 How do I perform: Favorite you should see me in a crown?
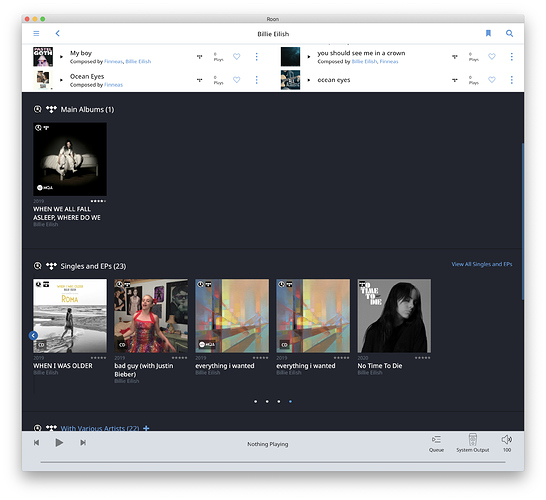pos(492,56)
